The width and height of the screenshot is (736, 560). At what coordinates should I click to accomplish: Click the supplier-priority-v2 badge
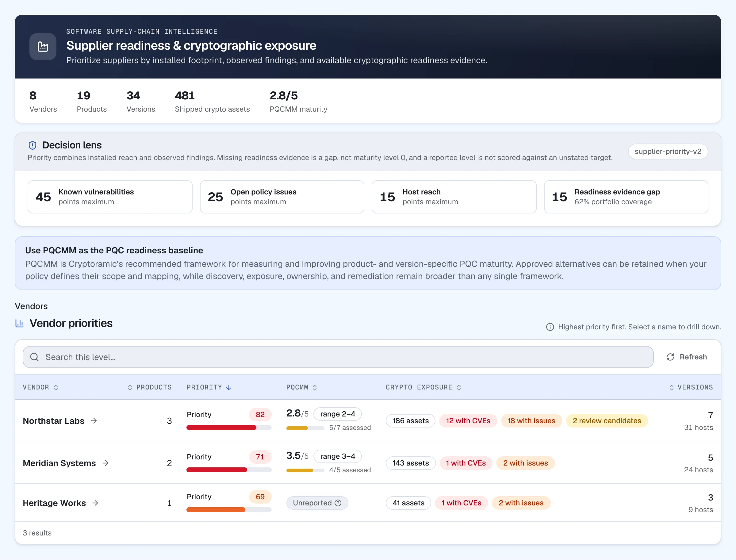tap(668, 151)
